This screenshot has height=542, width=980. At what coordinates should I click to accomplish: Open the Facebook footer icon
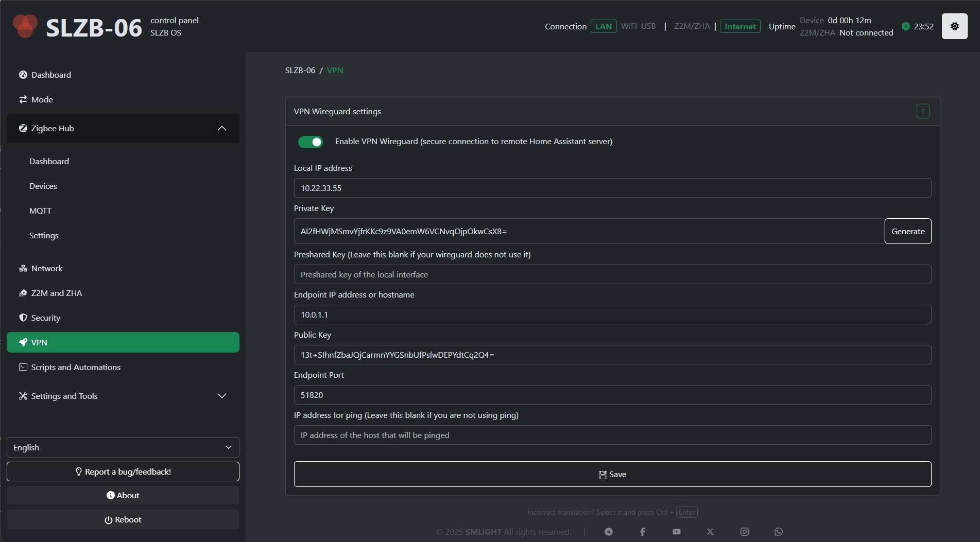(642, 532)
